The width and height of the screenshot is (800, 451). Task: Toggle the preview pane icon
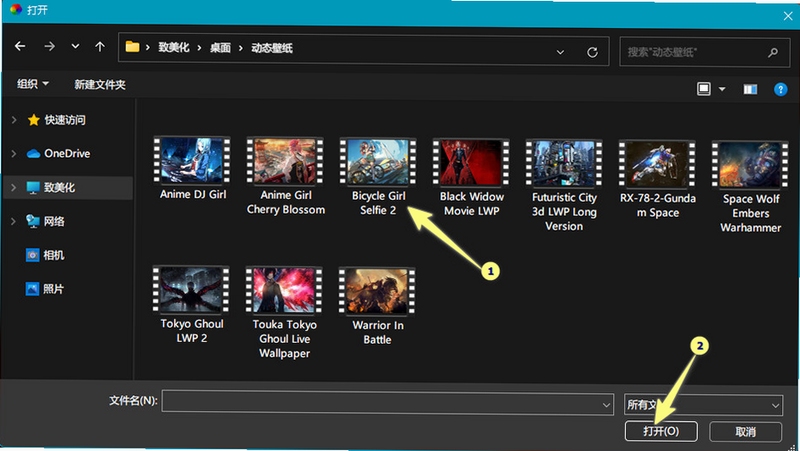coord(750,90)
